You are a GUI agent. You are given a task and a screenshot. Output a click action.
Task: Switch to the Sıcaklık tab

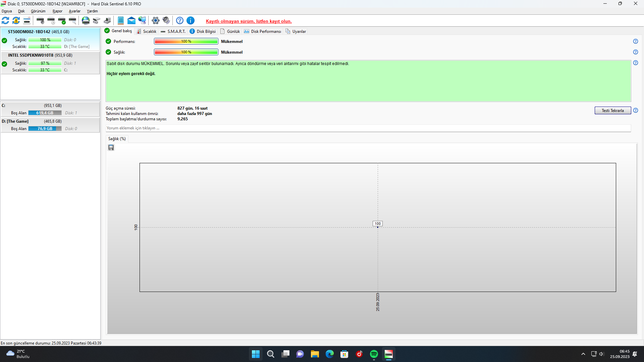pos(147,32)
